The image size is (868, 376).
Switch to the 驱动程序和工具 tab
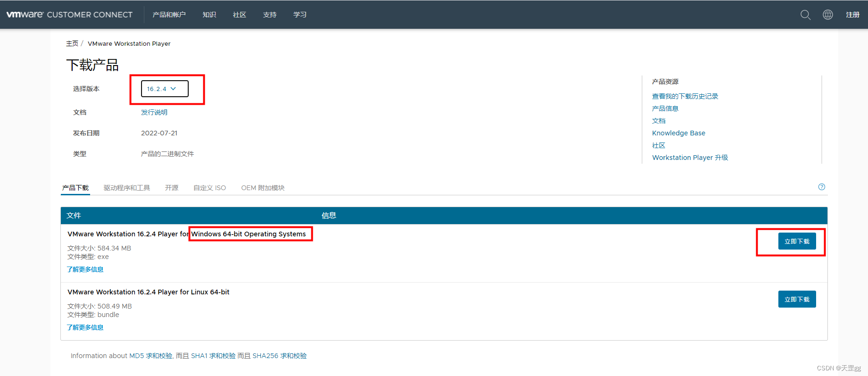(x=127, y=188)
